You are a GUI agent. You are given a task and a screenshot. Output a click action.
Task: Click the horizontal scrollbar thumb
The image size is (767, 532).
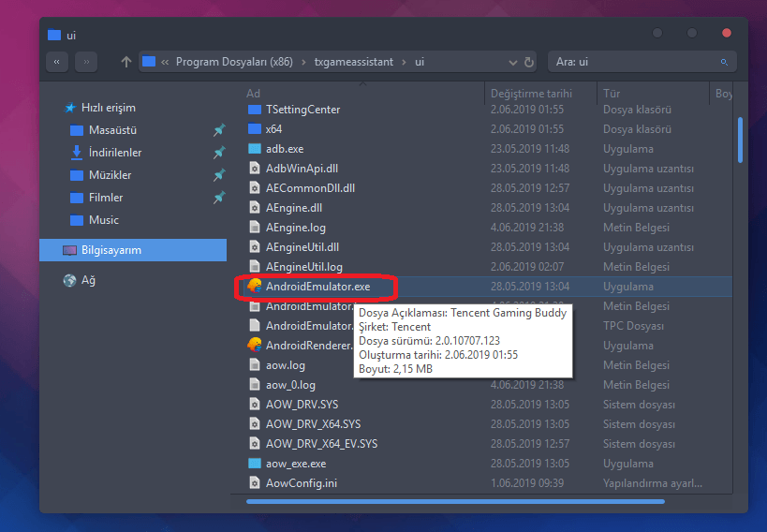455,501
